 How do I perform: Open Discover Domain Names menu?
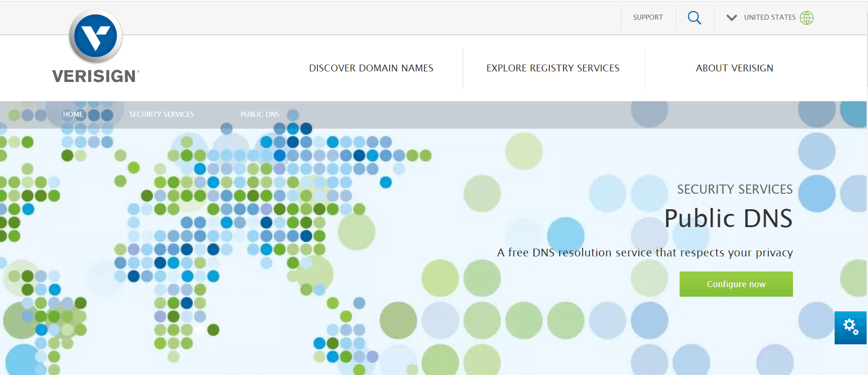pos(371,68)
